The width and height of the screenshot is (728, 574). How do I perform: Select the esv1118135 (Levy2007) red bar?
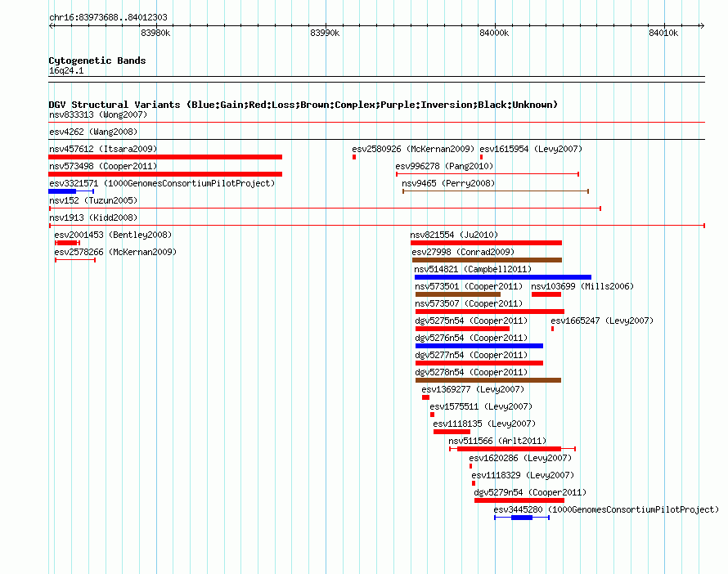[x=452, y=432]
